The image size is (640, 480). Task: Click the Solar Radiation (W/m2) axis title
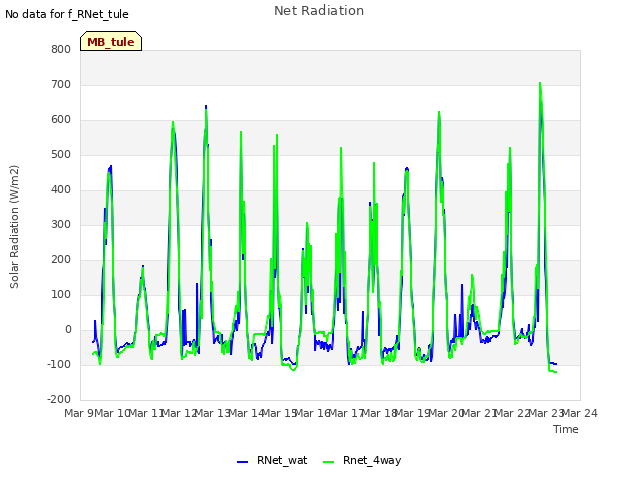[14, 227]
